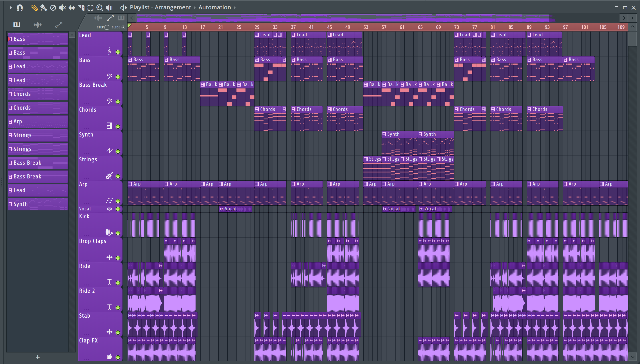Click violin icon on Strings track
Viewport: 640px width, 364px height.
coord(109,176)
